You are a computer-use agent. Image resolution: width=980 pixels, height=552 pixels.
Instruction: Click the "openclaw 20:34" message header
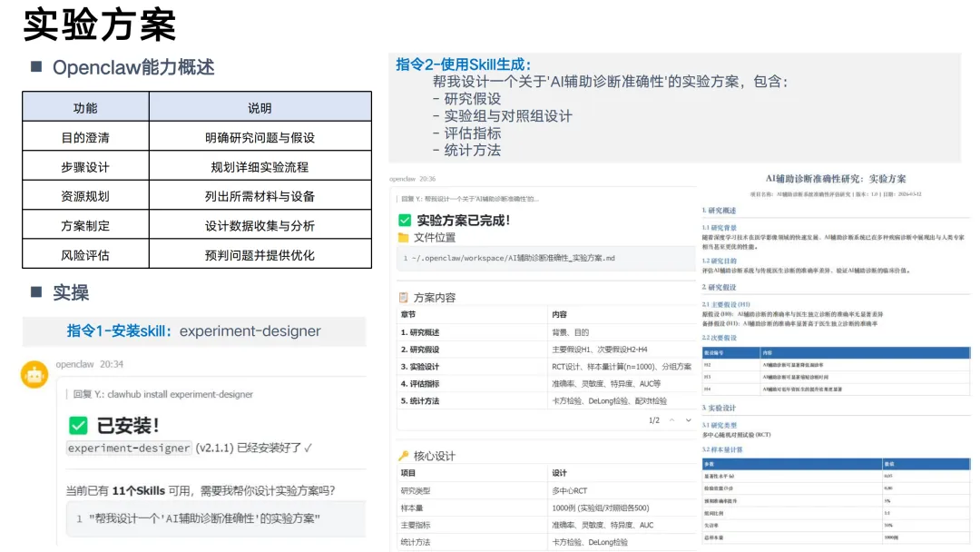coord(89,364)
